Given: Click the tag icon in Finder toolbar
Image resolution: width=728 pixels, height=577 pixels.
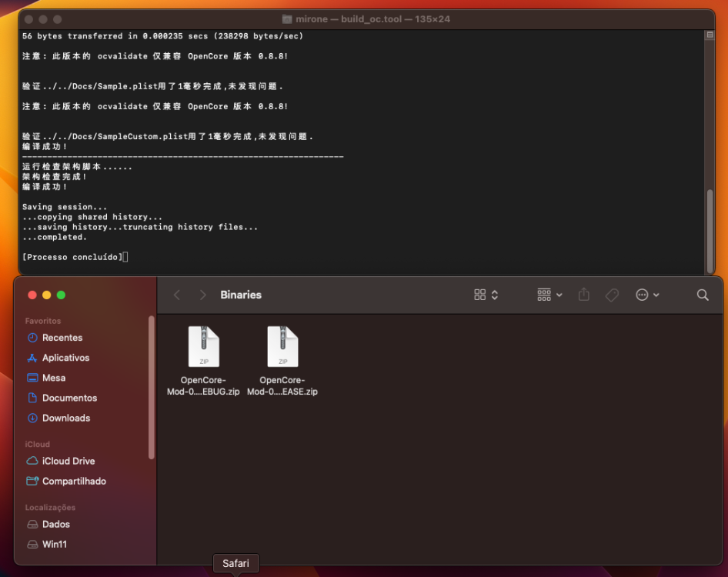Looking at the screenshot, I should pyautogui.click(x=612, y=295).
